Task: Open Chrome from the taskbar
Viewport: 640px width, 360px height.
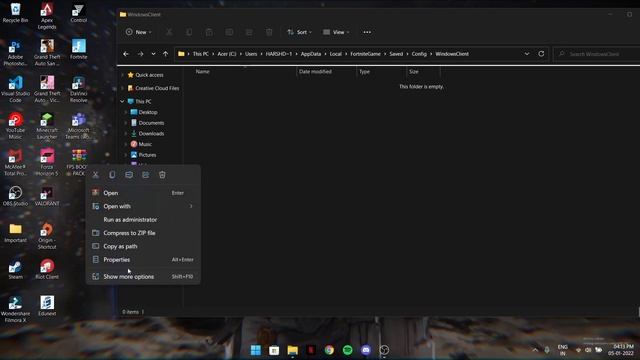Action: (329, 350)
